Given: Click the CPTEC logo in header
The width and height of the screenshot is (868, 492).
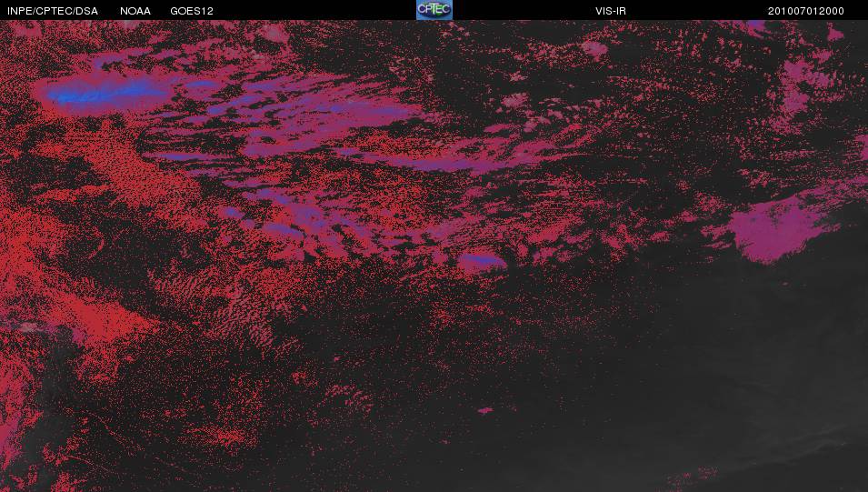Looking at the screenshot, I should click(x=434, y=10).
